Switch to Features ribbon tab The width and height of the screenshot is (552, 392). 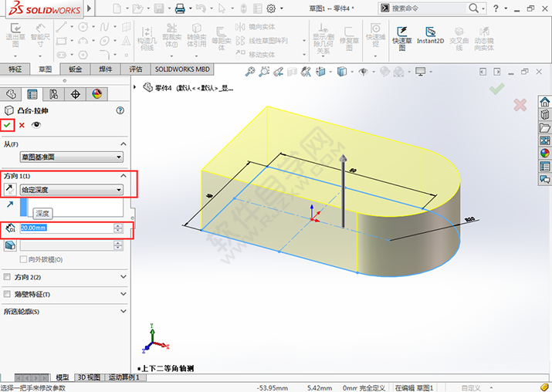pos(15,69)
